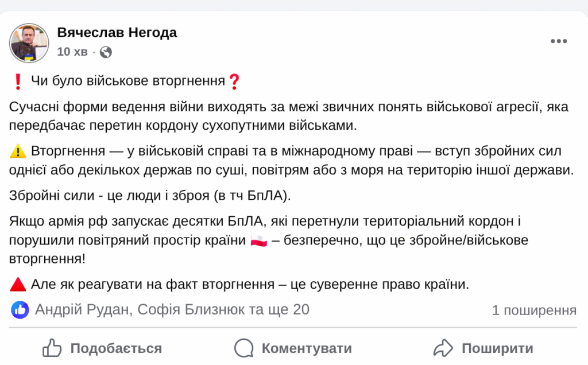The image size is (588, 365).
Task: Click the Polish flag emoji
Action: click(258, 240)
